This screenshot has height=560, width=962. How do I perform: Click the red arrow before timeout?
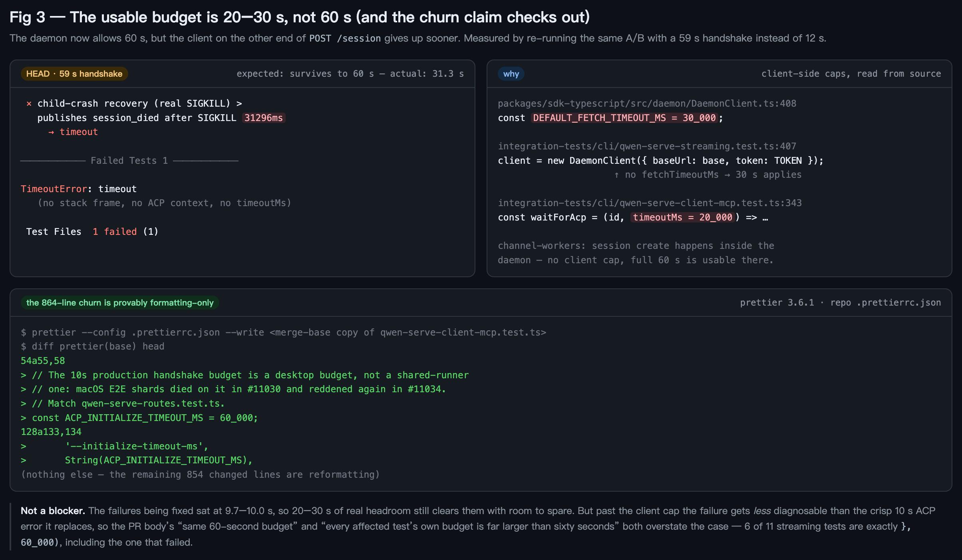pos(51,132)
